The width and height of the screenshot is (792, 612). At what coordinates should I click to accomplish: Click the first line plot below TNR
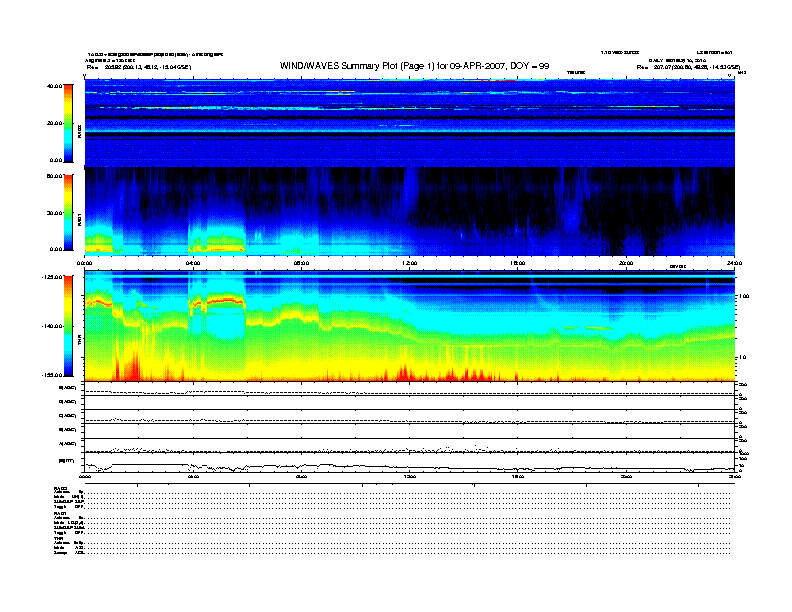tap(410, 389)
